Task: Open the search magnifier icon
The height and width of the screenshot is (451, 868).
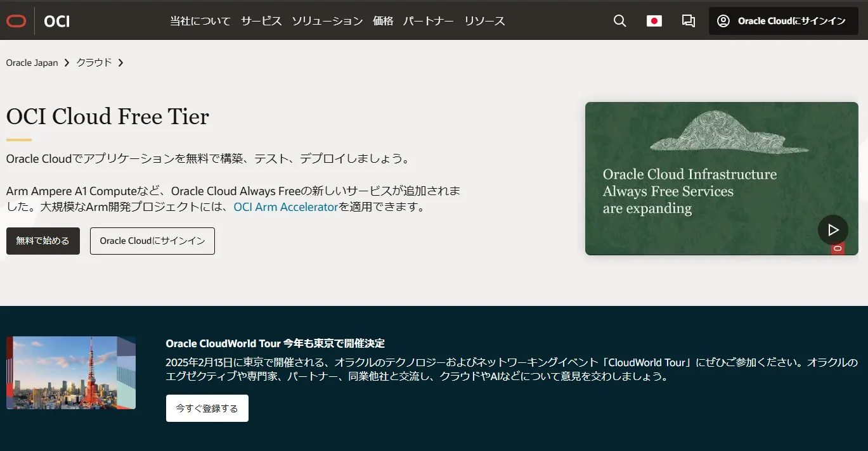Action: tap(619, 21)
